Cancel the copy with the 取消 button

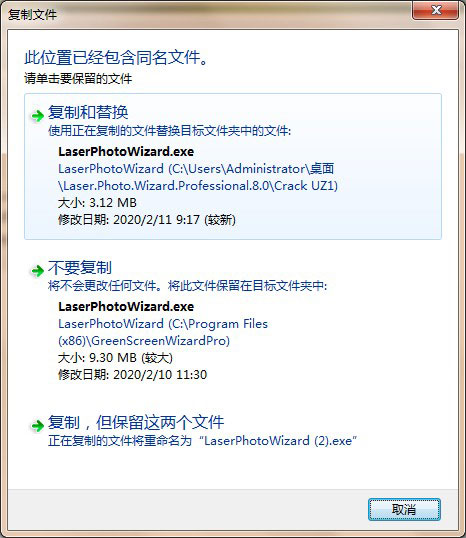pos(404,510)
